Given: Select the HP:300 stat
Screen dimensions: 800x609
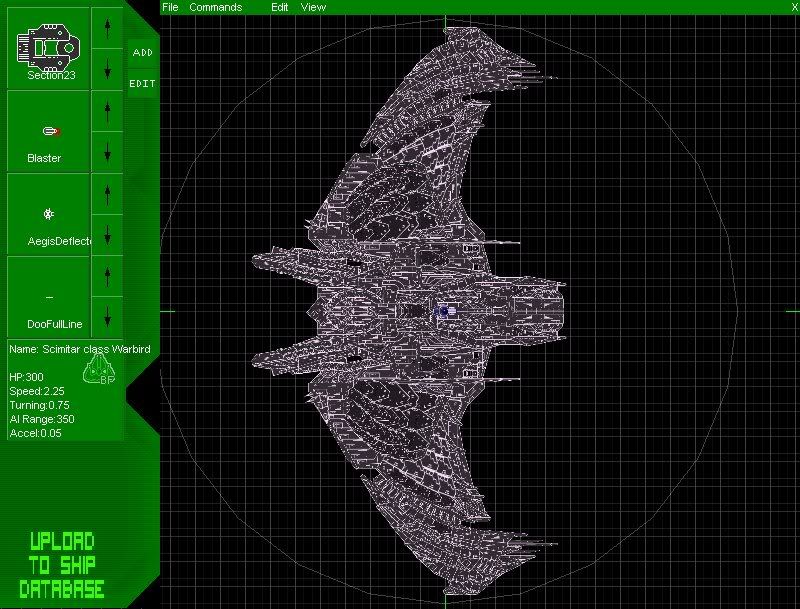Looking at the screenshot, I should (27, 377).
